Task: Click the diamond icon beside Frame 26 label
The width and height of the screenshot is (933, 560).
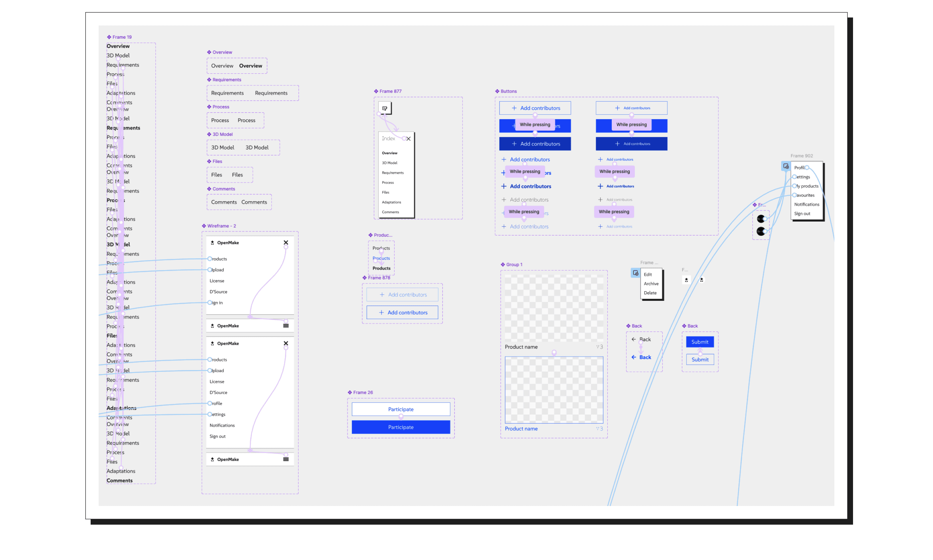Action: tap(350, 392)
